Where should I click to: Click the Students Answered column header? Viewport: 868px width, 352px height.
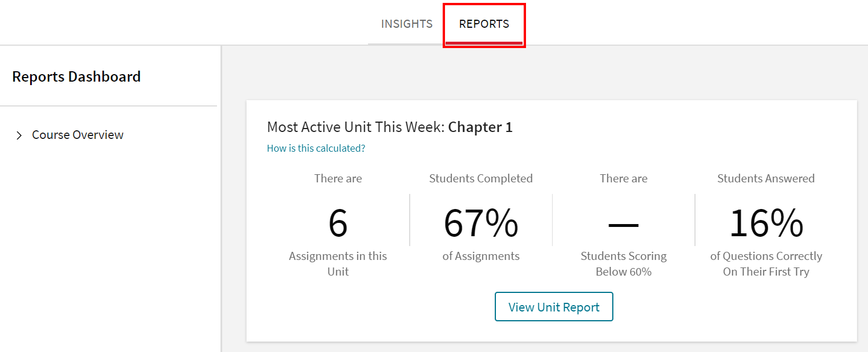(x=766, y=178)
